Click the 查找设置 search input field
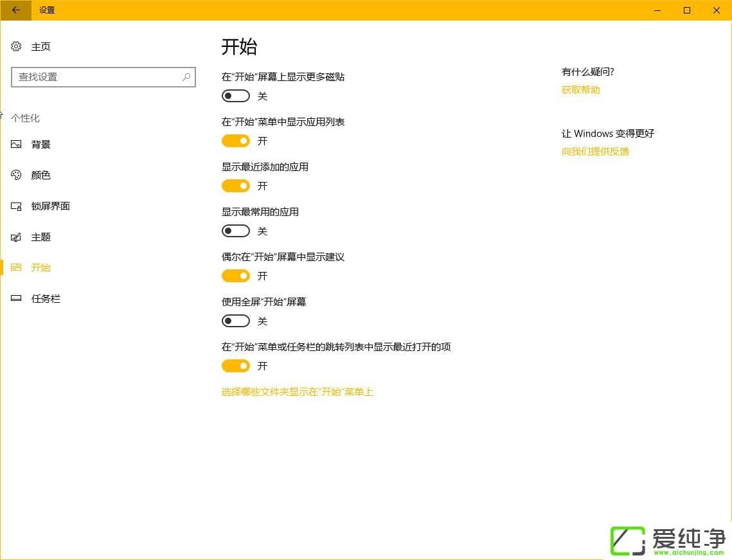The image size is (732, 560). pos(96,77)
